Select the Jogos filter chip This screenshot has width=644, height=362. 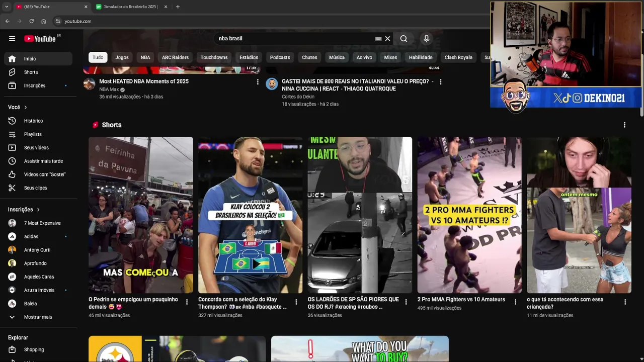coord(122,57)
